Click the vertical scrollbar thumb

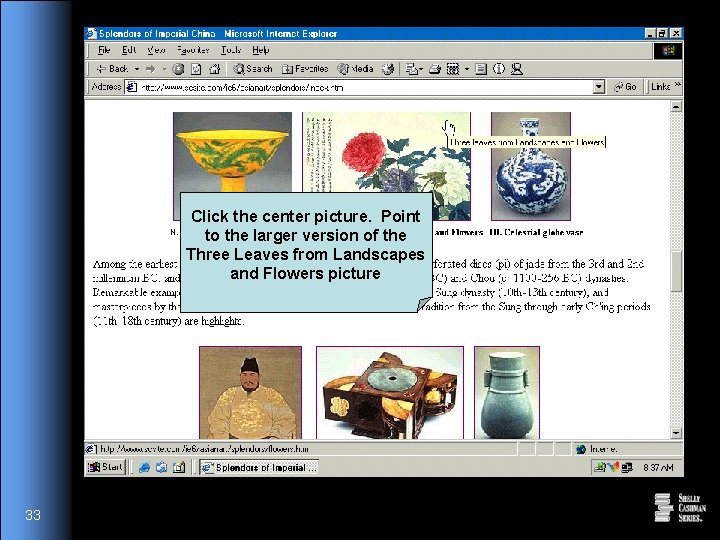point(676,271)
